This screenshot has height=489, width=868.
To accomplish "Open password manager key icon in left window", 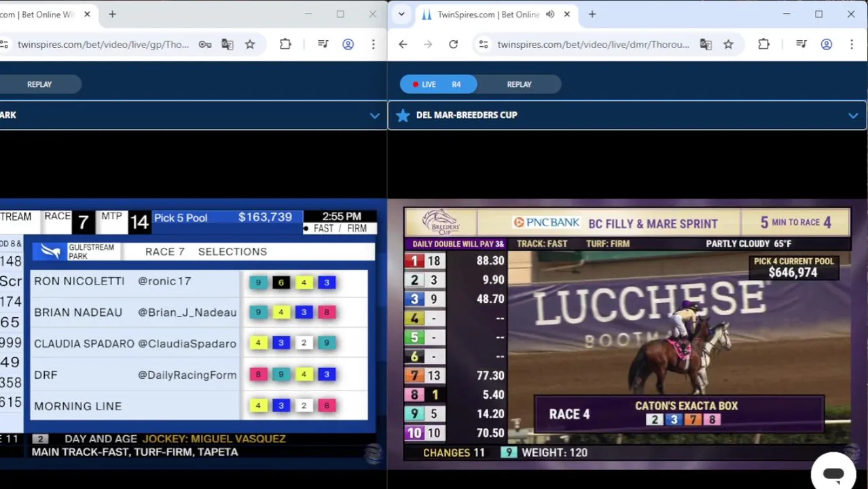I will pyautogui.click(x=204, y=45).
